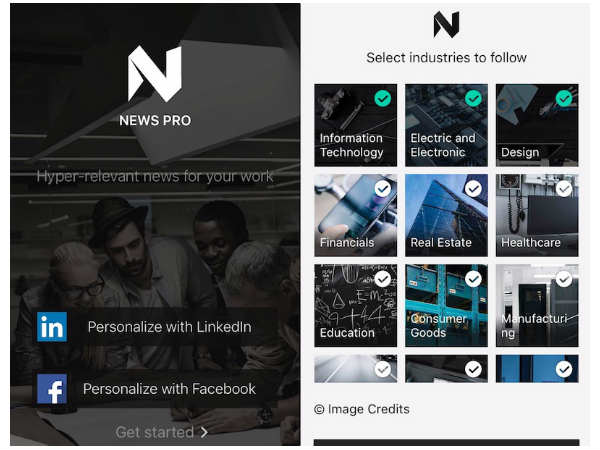Screen dimensions: 600x450
Task: Uncheck the green checkmark on Electric and Electronic
Action: [473, 99]
